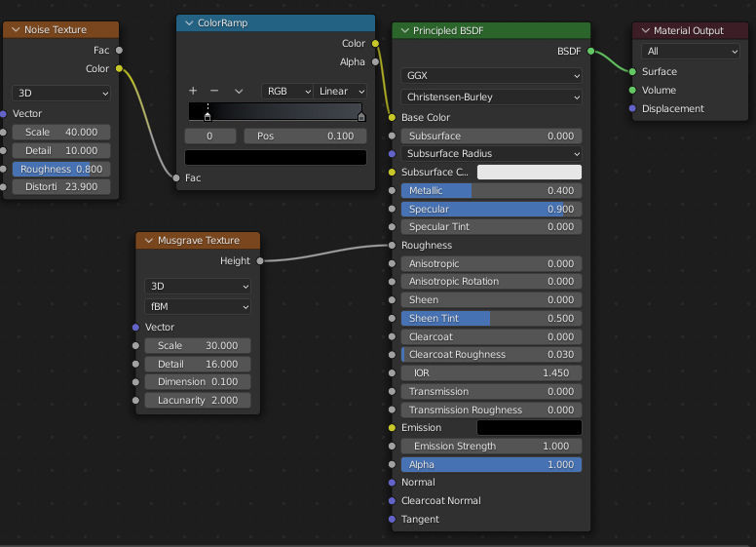Click the color stop index field 0
The height and width of the screenshot is (547, 756).
[210, 137]
